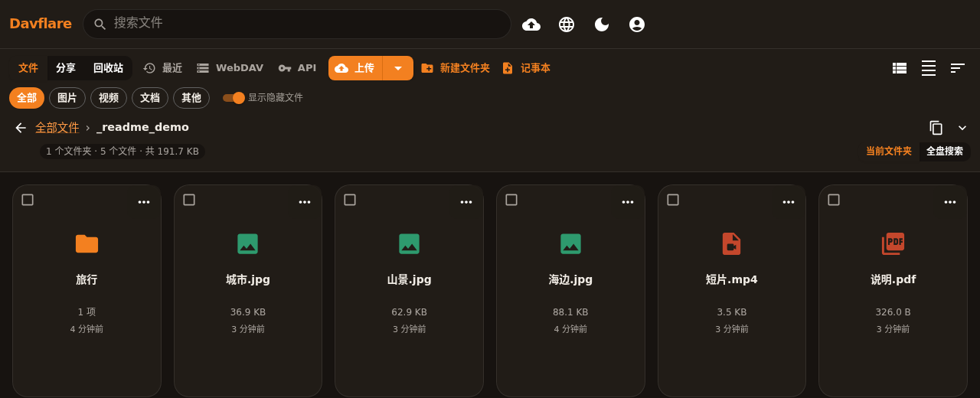Click the 上传 upload button
This screenshot has height=398, width=980.
(x=356, y=68)
